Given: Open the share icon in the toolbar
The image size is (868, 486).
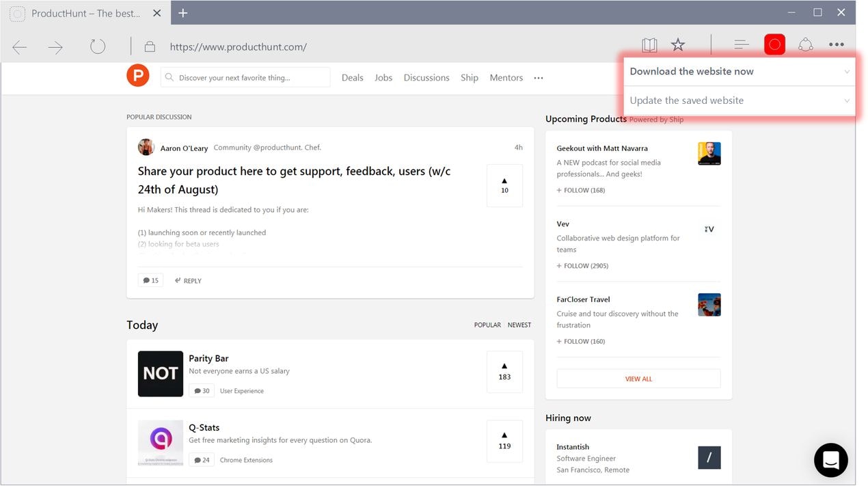Looking at the screenshot, I should click(x=806, y=45).
